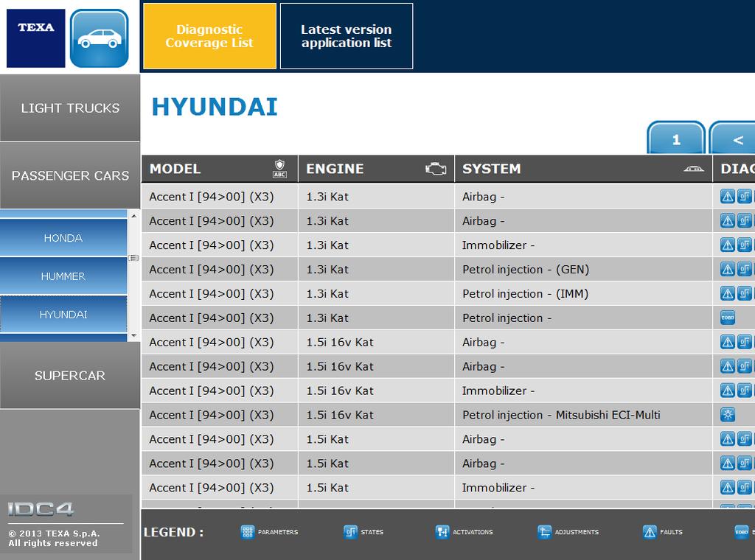Click faults icon in Petrol injection (GEN) row
The width and height of the screenshot is (755, 560).
point(727,269)
